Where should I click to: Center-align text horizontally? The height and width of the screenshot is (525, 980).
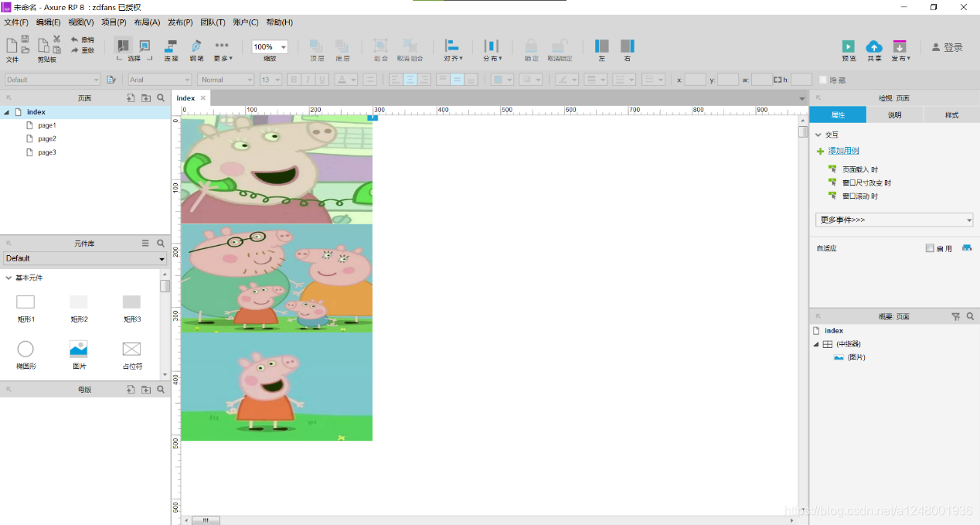coord(410,80)
